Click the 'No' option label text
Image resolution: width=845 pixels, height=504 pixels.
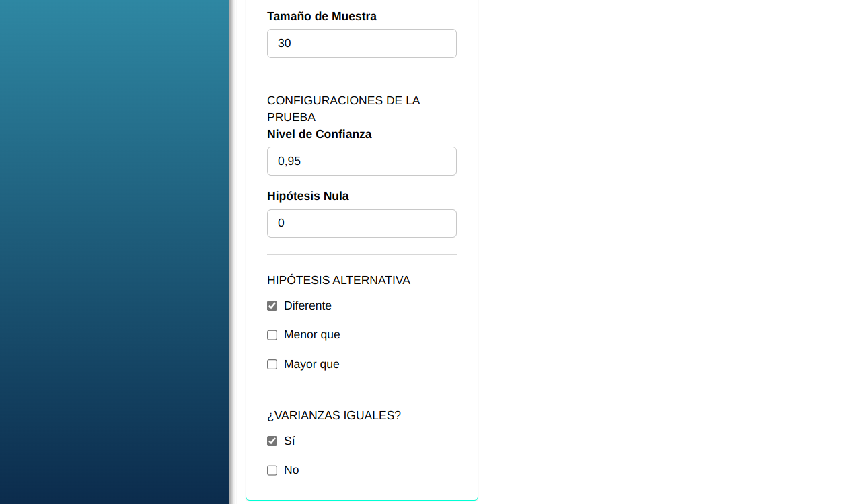[291, 470]
